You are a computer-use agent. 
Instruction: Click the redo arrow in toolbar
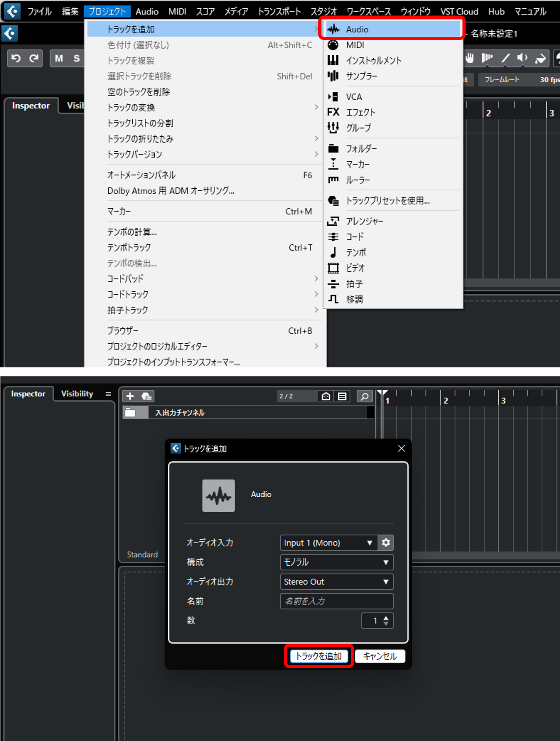click(34, 58)
